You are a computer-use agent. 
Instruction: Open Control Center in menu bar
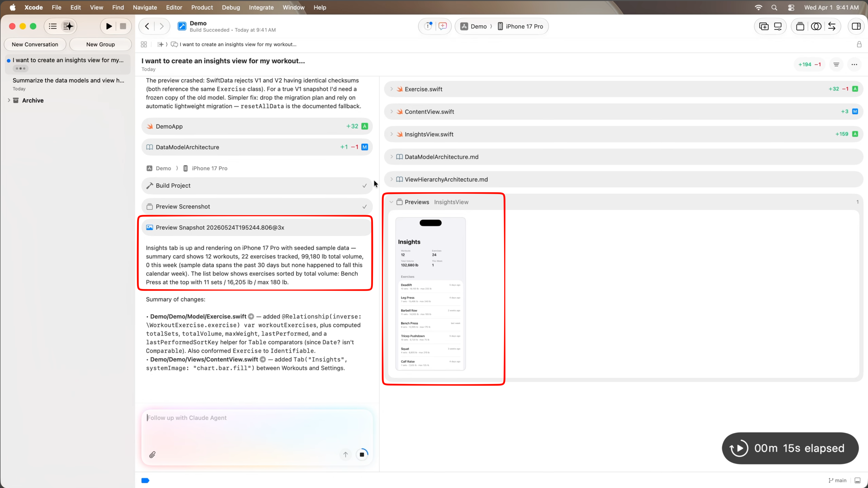click(791, 7)
